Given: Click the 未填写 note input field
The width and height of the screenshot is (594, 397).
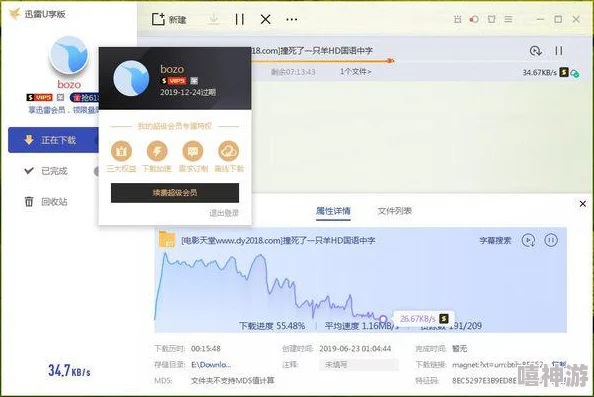Looking at the screenshot, I should click(x=359, y=365).
